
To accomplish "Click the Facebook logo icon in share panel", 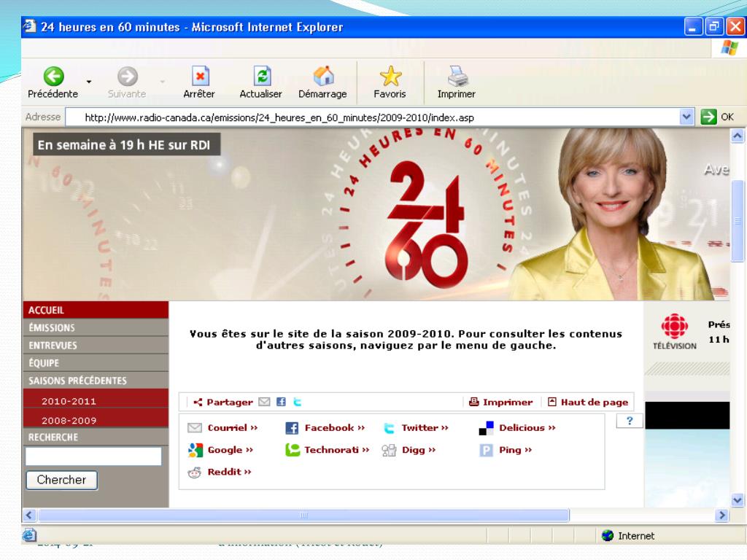I will (292, 428).
